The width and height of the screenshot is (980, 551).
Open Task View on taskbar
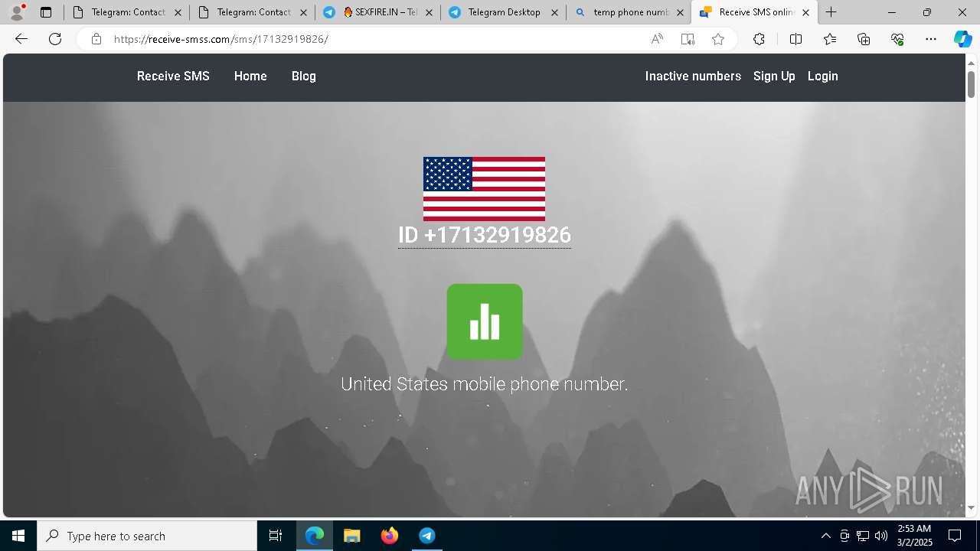pyautogui.click(x=276, y=536)
